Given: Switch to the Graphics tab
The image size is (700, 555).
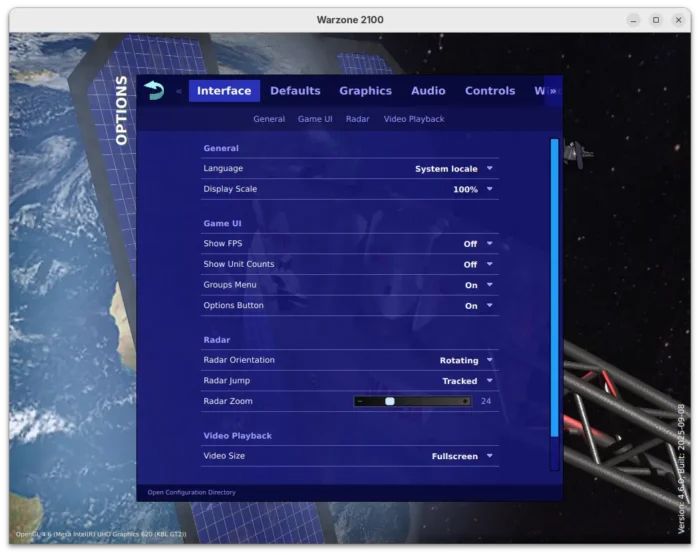Looking at the screenshot, I should pos(365,91).
